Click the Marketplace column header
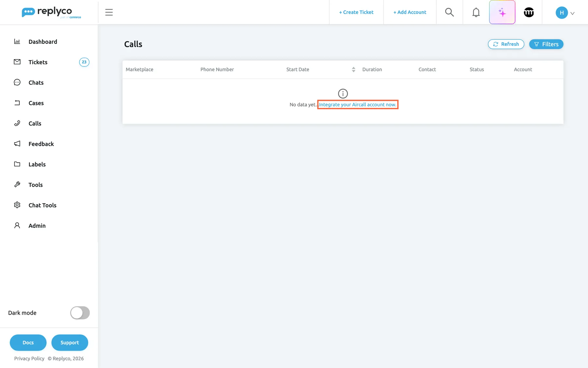The width and height of the screenshot is (588, 368). coord(139,69)
